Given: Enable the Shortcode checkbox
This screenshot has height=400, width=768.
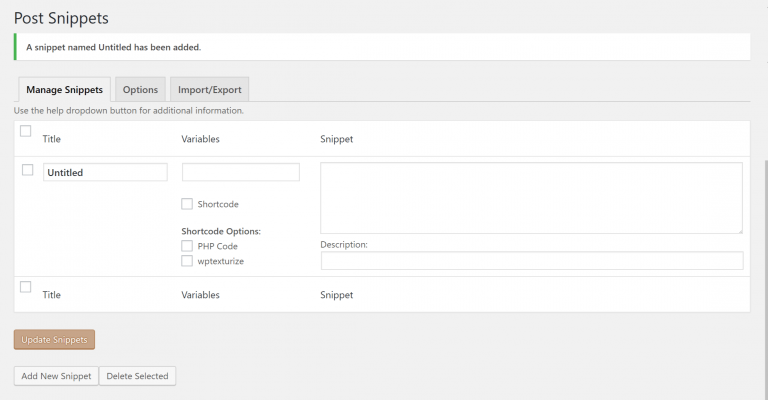Looking at the screenshot, I should pos(187,204).
